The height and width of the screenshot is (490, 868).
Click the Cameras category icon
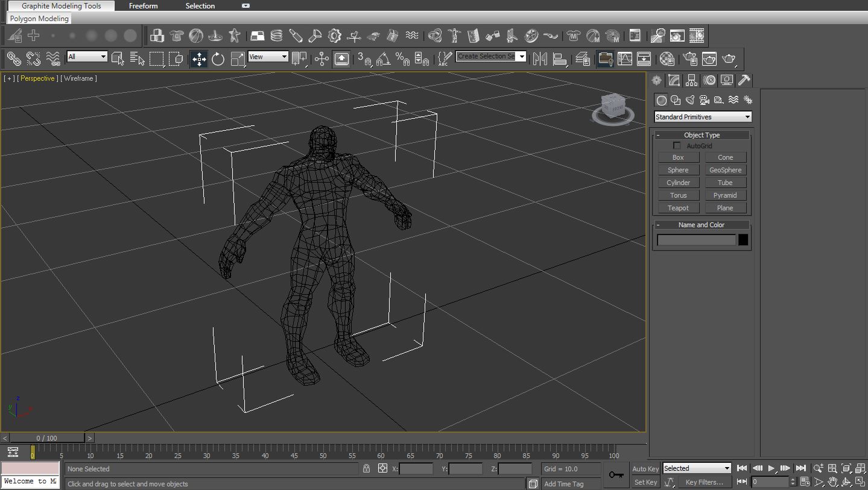pos(705,100)
